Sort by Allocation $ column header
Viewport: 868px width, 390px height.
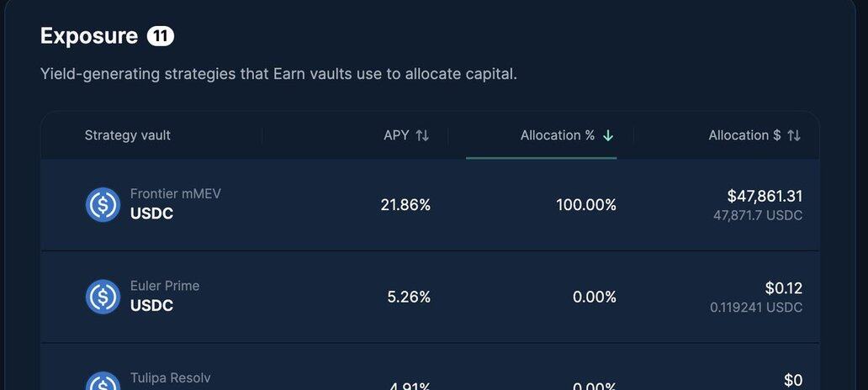pyautogui.click(x=744, y=135)
